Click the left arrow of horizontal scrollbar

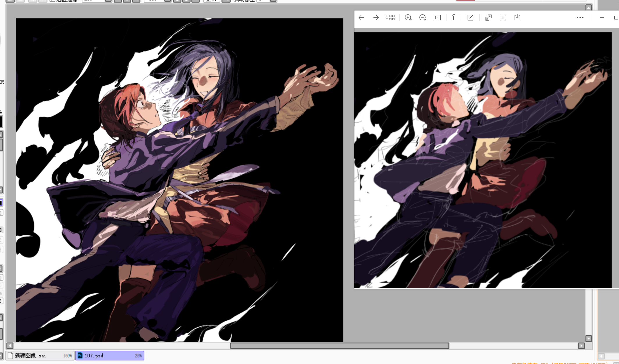pyautogui.click(x=10, y=346)
